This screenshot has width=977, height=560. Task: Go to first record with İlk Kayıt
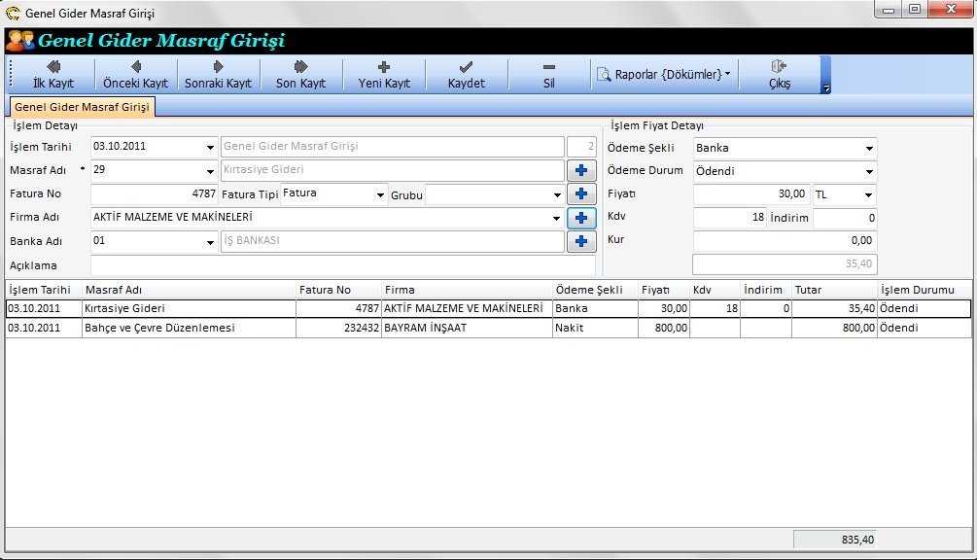52,75
